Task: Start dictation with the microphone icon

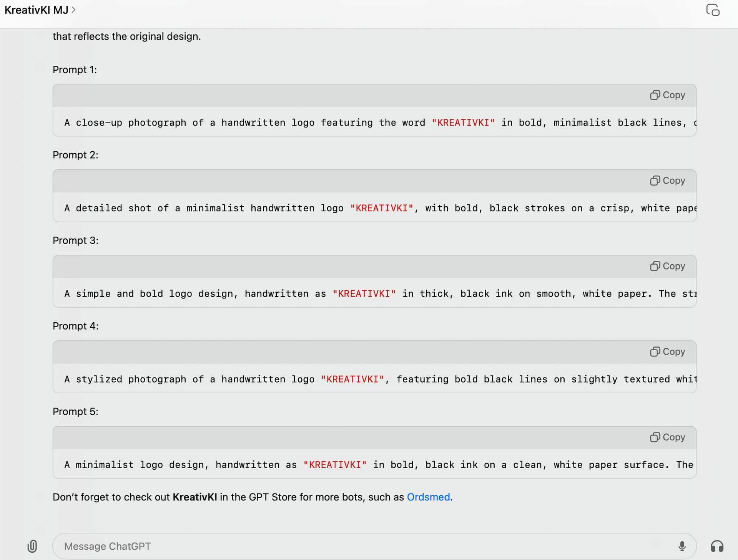Action: click(682, 546)
